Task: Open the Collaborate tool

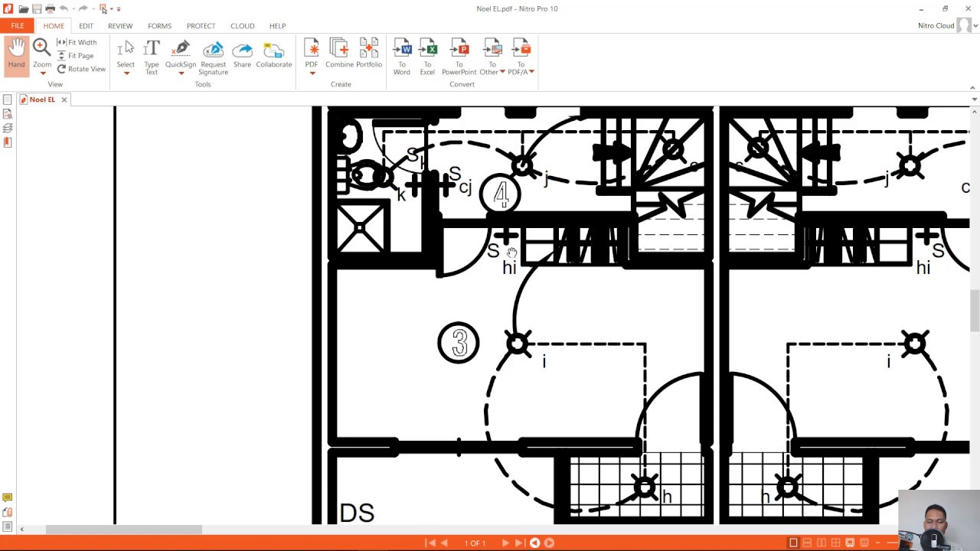Action: [x=274, y=54]
